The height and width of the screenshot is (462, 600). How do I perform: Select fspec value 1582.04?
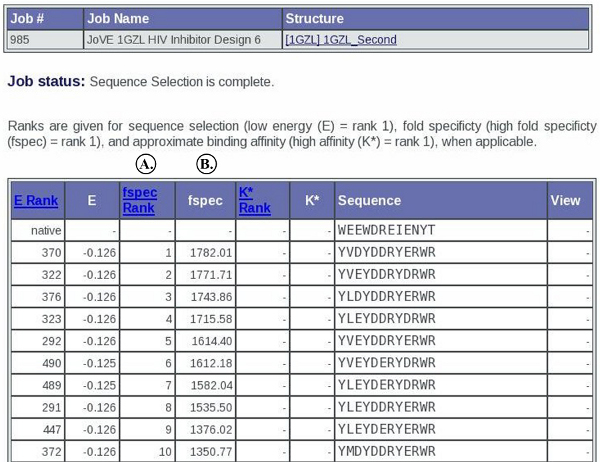click(211, 385)
